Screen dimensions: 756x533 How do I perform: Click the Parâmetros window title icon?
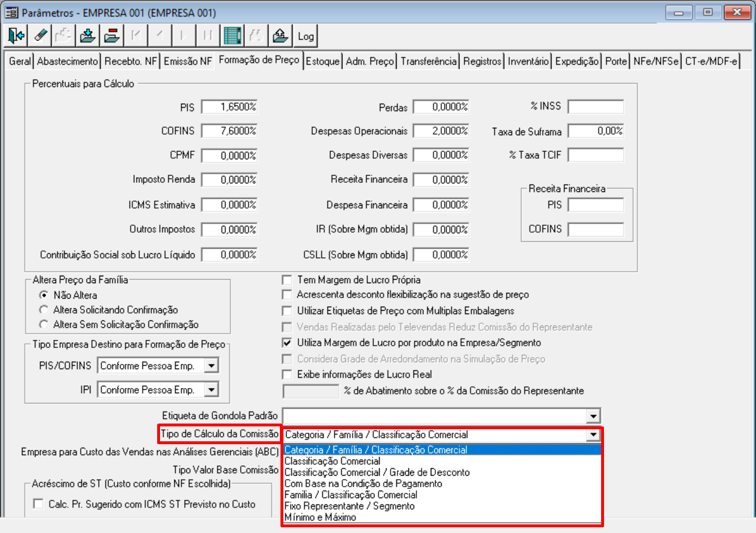coord(11,12)
